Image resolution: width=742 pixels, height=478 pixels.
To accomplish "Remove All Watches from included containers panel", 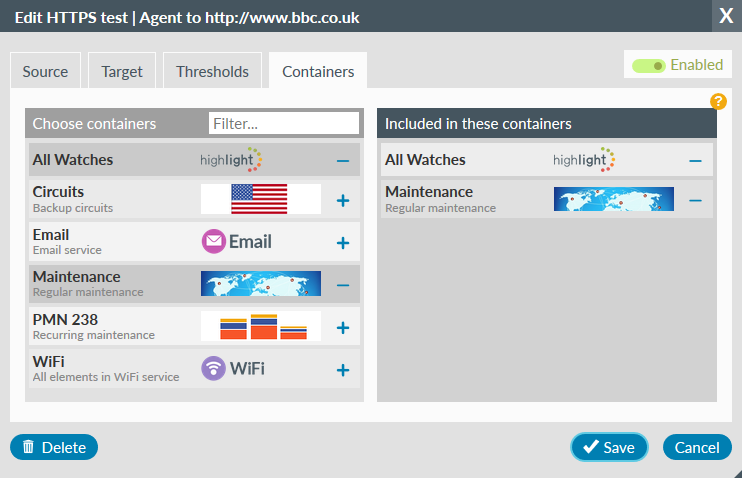I will pyautogui.click(x=695, y=160).
